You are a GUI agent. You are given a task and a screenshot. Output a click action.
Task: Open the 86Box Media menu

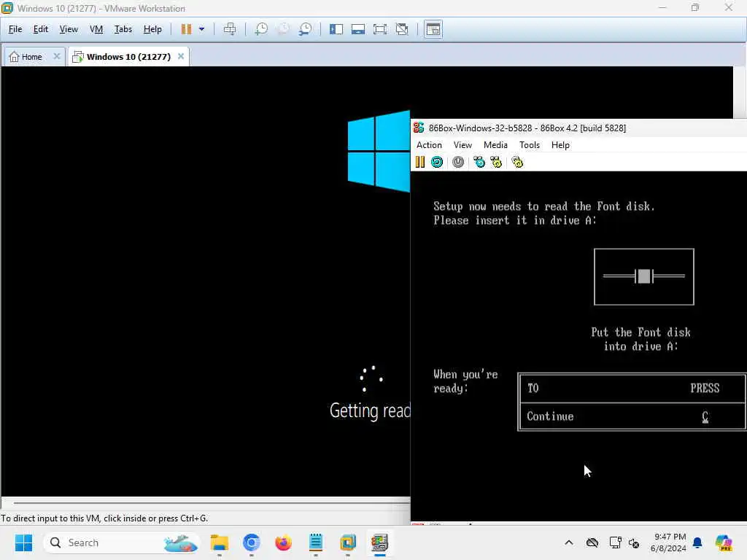(x=495, y=145)
